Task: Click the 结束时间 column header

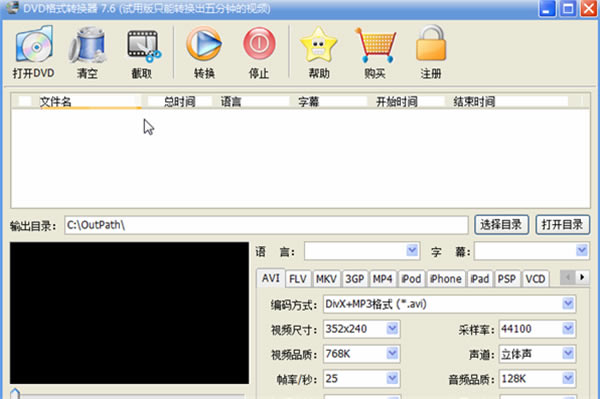Action: pyautogui.click(x=510, y=101)
